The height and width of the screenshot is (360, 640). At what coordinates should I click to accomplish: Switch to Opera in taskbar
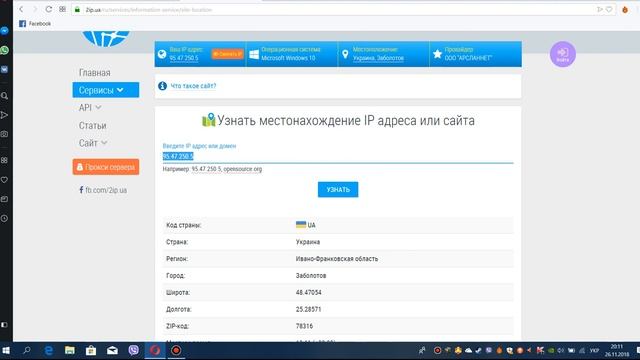(x=155, y=351)
